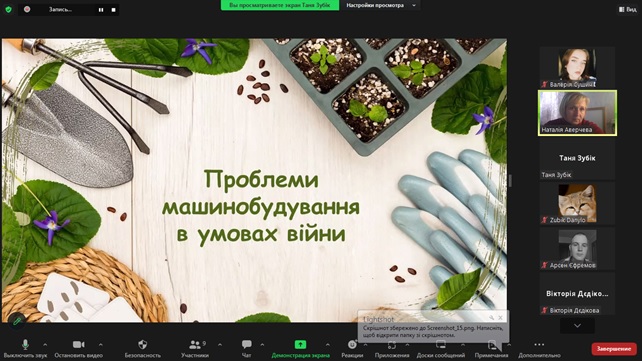The image size is (642, 361).
Task: Select Вікторія Дєдікова participant tile
Action: pos(577,293)
